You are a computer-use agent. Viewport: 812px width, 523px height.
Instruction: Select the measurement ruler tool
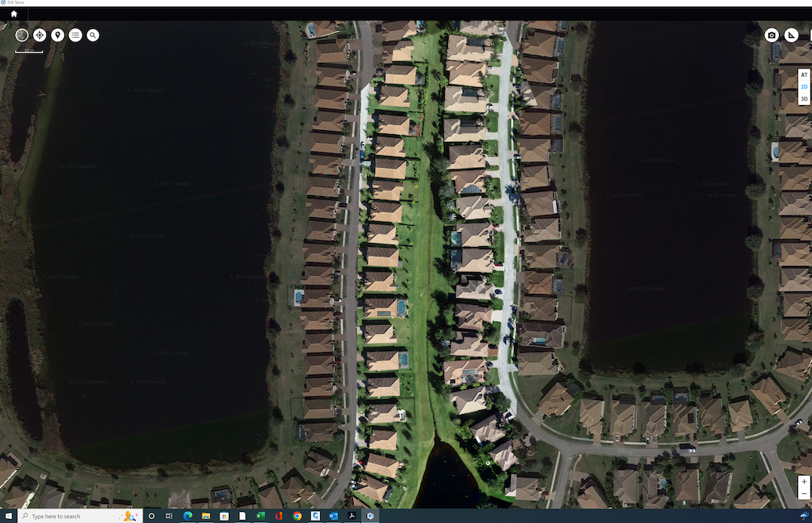[791, 35]
